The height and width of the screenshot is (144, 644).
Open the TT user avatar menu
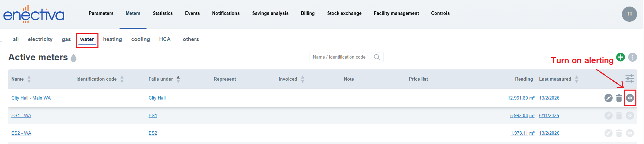click(629, 14)
